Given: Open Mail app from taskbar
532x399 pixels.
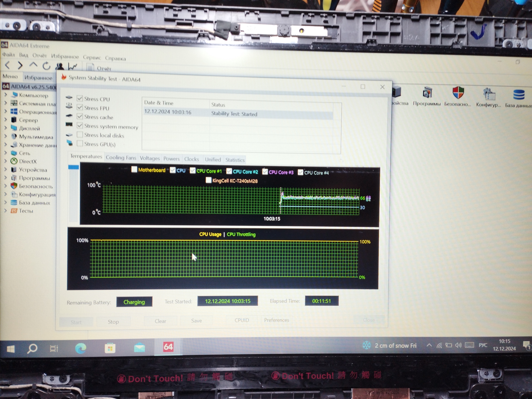Looking at the screenshot, I should click(139, 347).
